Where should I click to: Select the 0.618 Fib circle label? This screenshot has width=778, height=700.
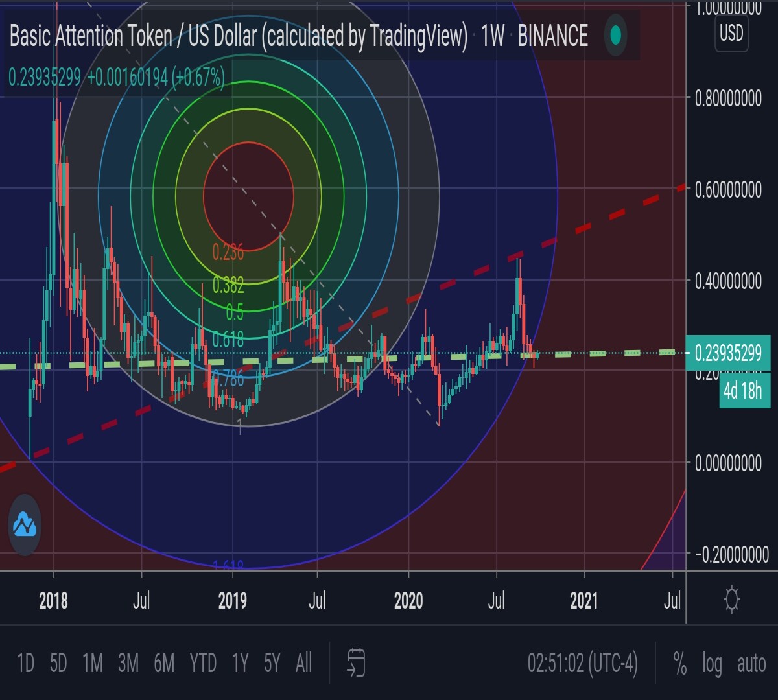pos(228,339)
